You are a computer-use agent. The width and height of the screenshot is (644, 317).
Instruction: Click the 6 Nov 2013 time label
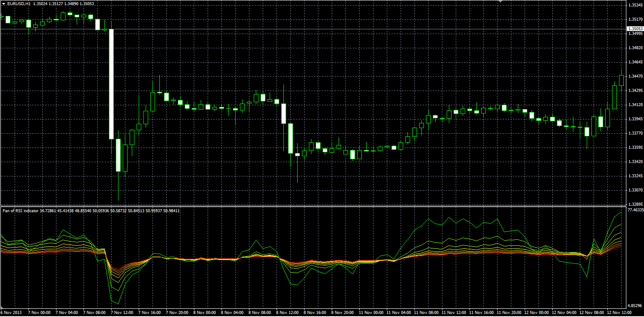(11, 313)
